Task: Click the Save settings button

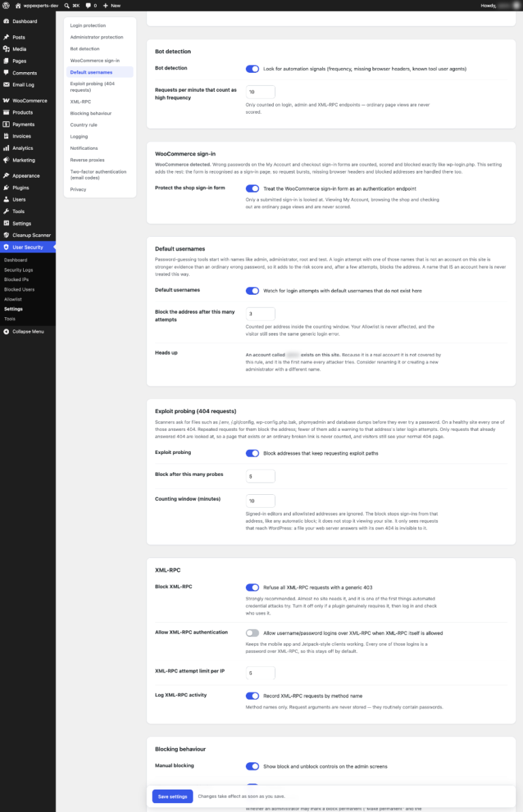Action: pos(172,796)
